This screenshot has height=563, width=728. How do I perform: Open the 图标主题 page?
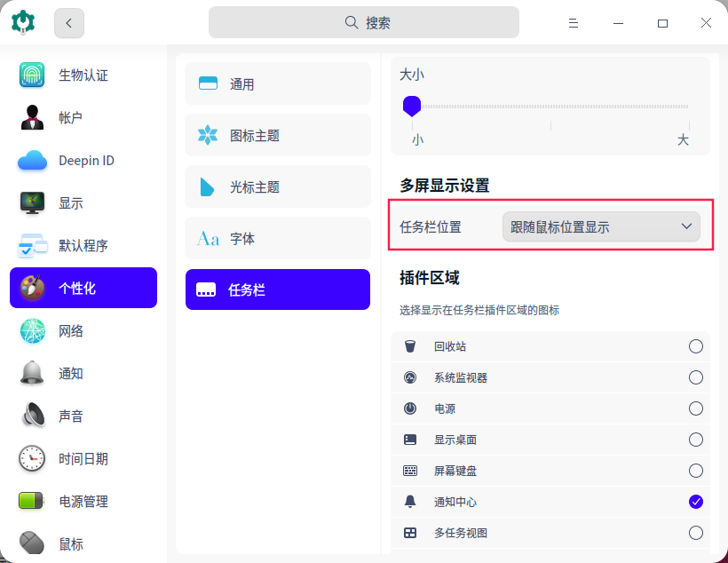coord(278,135)
